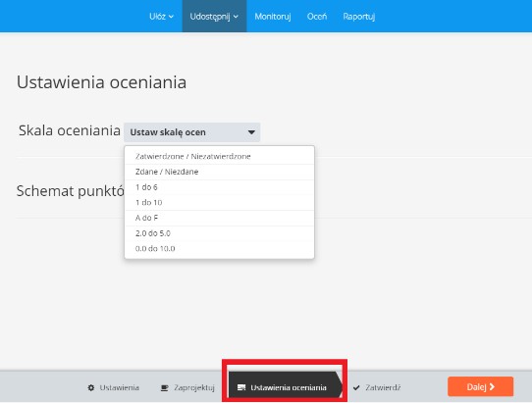Expand the Ułóż menu chevron
The image size is (532, 403).
172,17
